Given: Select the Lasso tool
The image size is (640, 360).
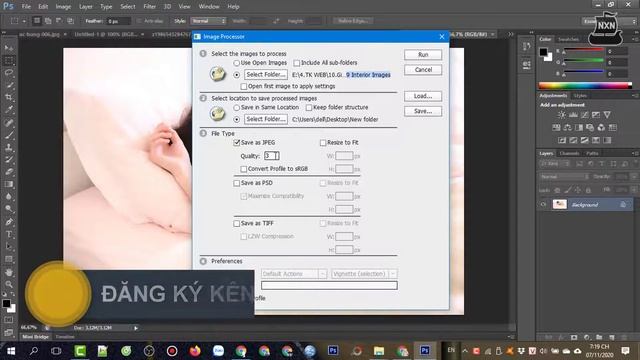Looking at the screenshot, I should coord(9,73).
